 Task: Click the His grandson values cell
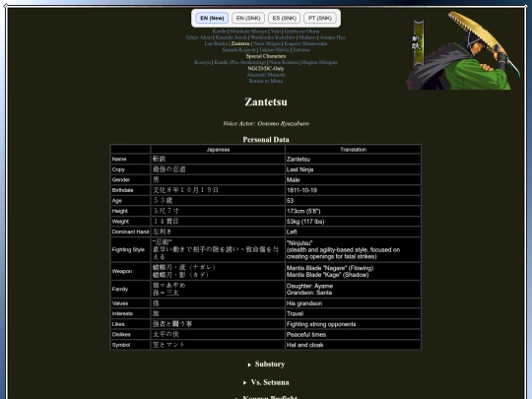pos(354,303)
